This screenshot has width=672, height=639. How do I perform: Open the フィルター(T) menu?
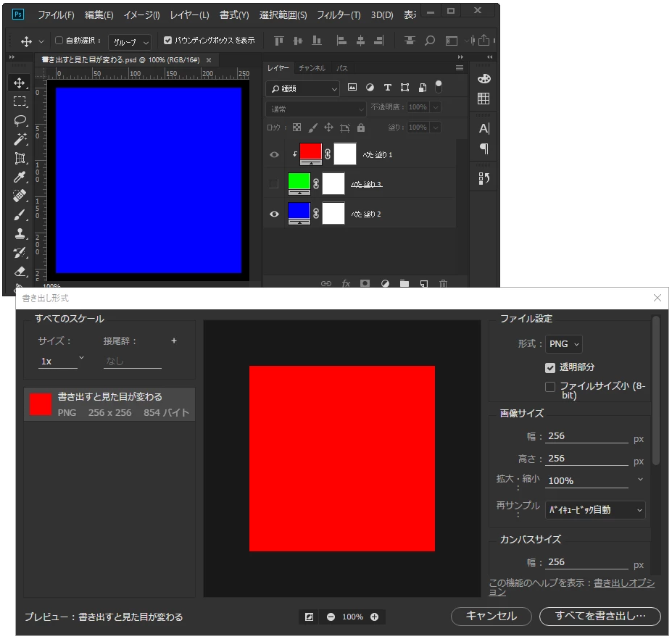point(339,15)
